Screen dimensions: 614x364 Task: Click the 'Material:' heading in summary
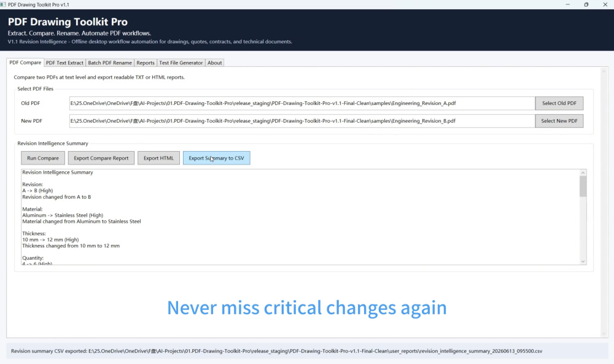(33, 209)
